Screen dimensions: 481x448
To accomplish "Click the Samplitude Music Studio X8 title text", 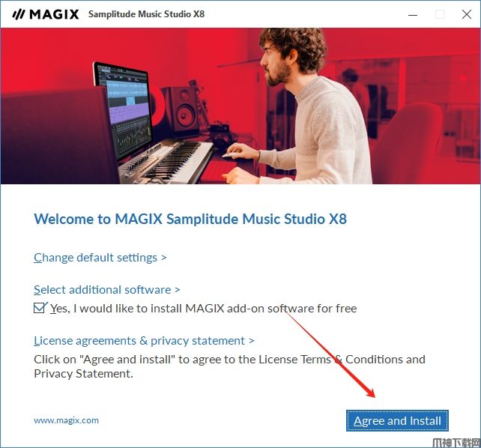I will click(x=146, y=14).
